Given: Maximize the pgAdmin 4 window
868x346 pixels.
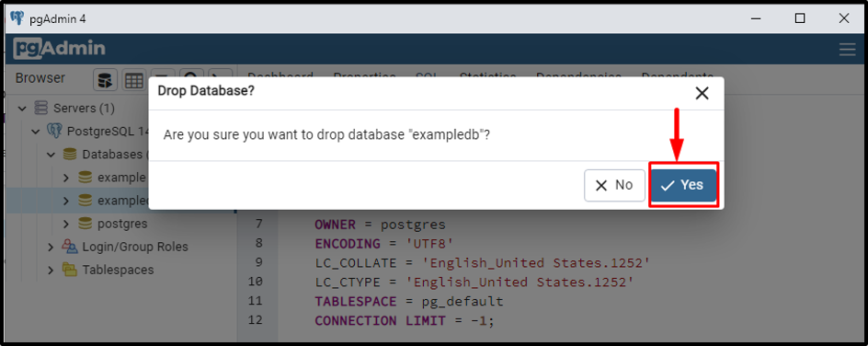Looking at the screenshot, I should (x=799, y=18).
